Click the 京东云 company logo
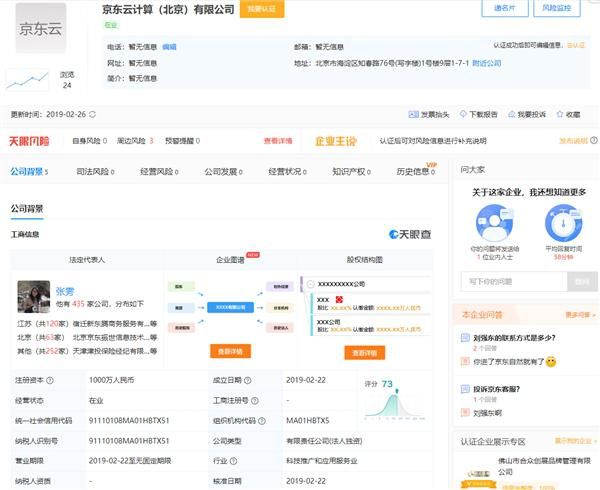Image resolution: width=600 pixels, height=490 pixels. pyautogui.click(x=41, y=28)
